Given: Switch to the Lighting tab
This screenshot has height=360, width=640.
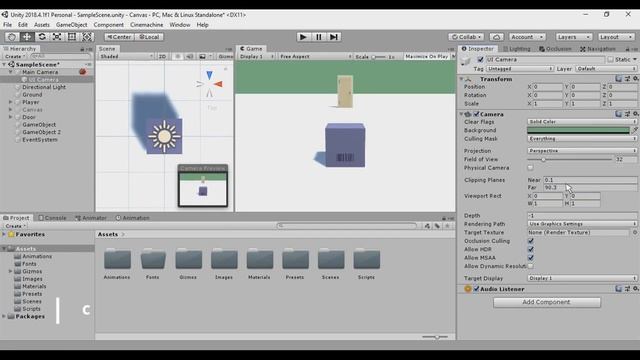Looking at the screenshot, I should (516, 49).
